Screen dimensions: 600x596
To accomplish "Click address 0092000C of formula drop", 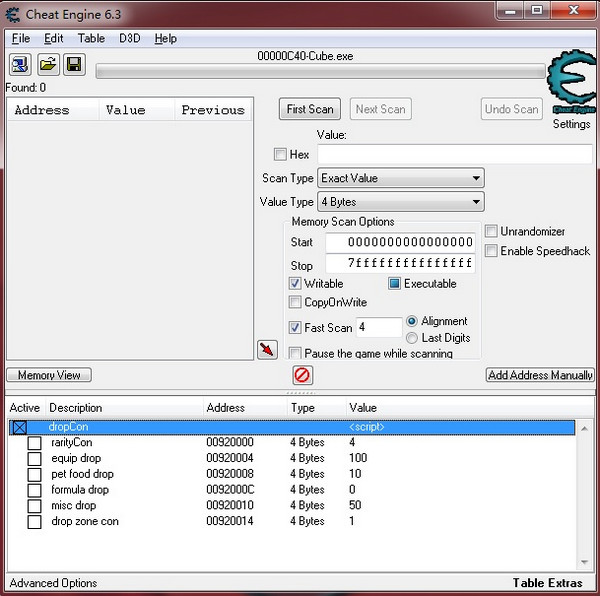I will tap(230, 489).
